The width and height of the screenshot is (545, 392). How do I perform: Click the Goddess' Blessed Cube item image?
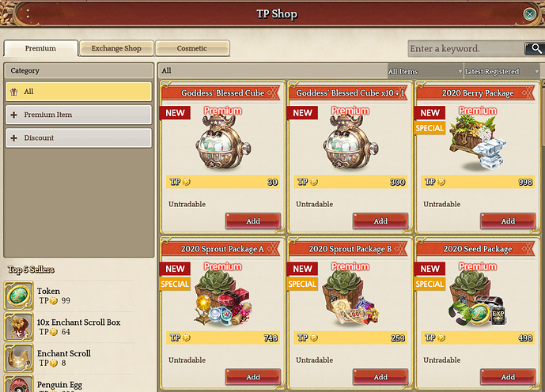pos(223,142)
